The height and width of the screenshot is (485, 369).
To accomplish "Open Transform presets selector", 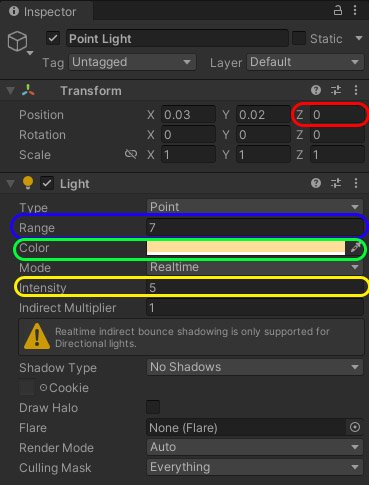I will 336,90.
